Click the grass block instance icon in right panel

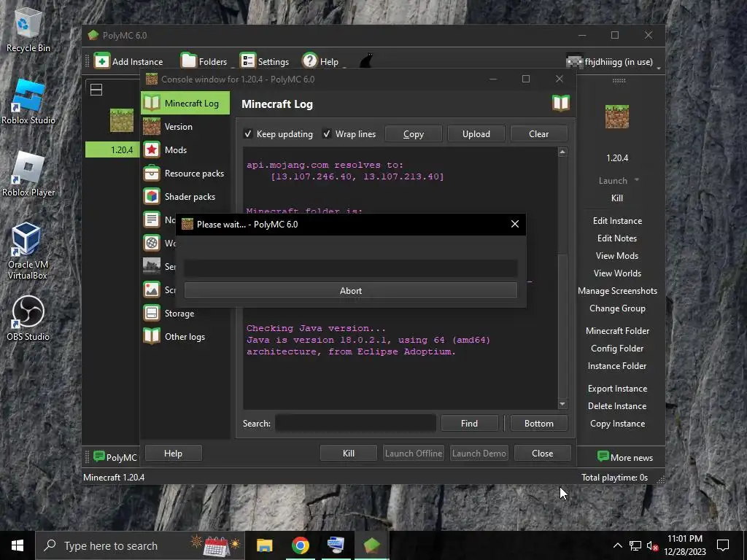coord(617,117)
